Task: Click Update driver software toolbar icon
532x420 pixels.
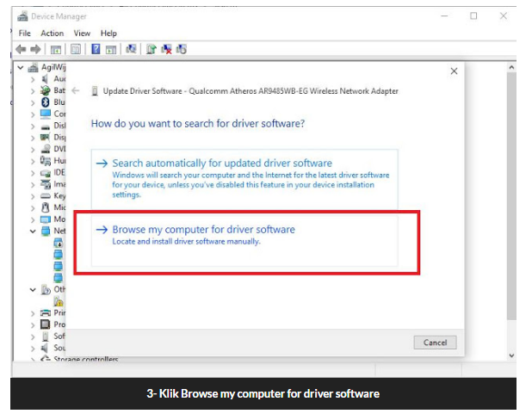Action: [x=151, y=49]
